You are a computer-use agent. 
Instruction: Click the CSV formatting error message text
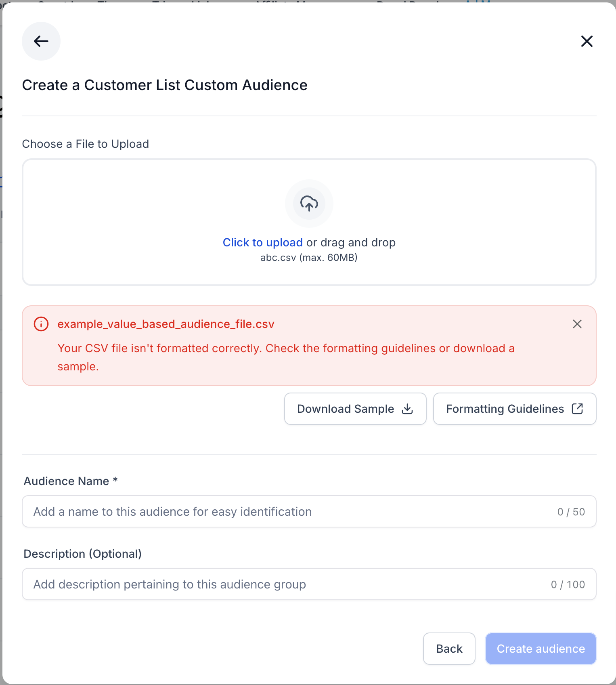286,357
